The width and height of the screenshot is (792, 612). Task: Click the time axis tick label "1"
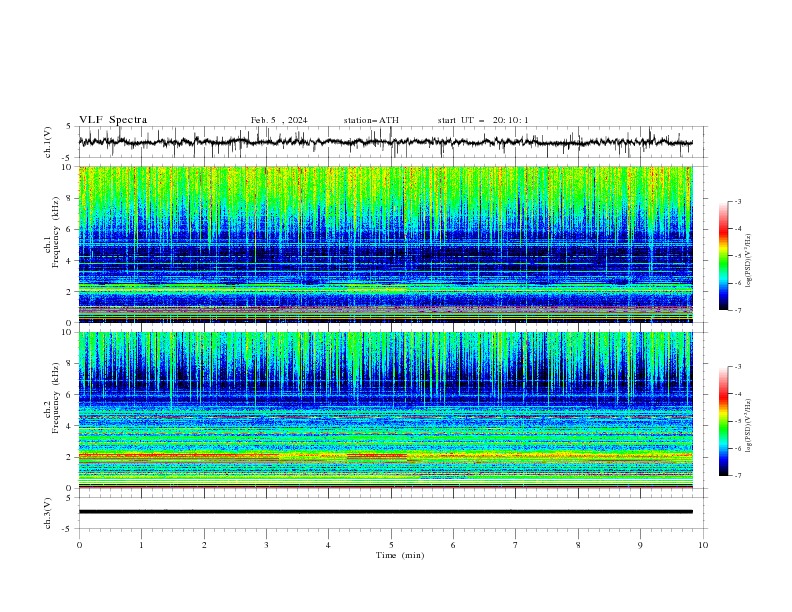(x=141, y=545)
